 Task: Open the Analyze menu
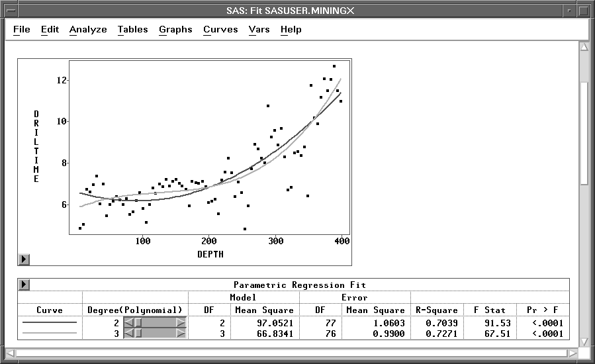tap(88, 29)
